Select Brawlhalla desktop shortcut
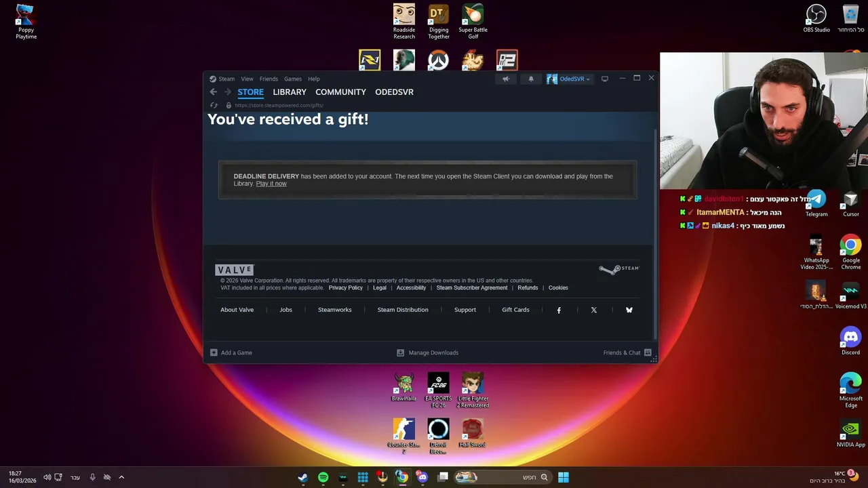Viewport: 868px width, 488px height. click(x=404, y=388)
